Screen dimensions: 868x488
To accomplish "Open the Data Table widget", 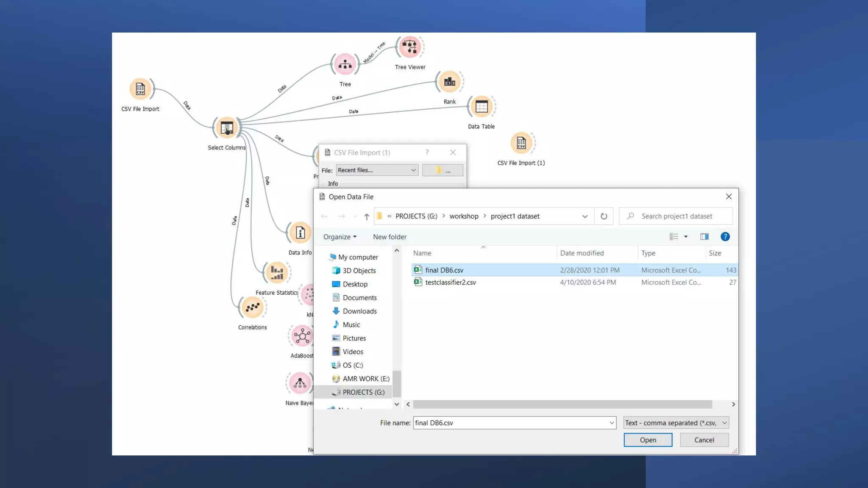I will click(x=481, y=107).
